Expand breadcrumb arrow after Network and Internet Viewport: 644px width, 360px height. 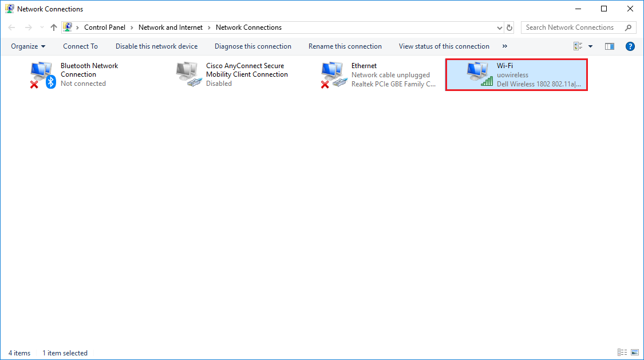point(209,27)
